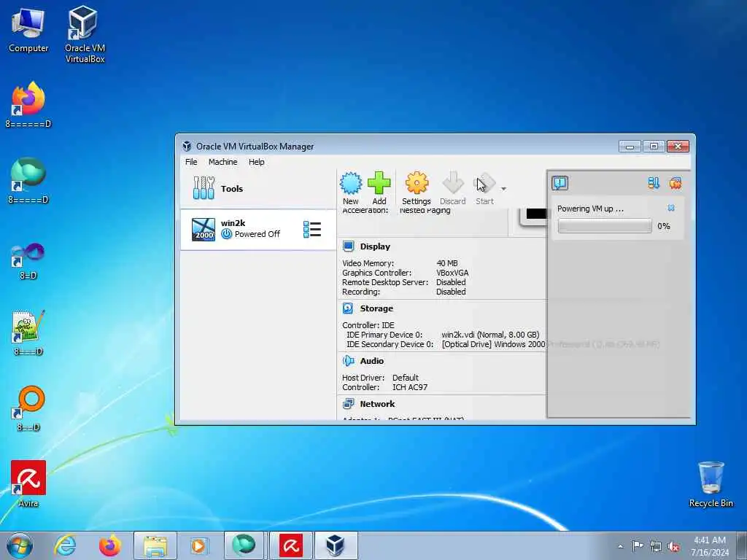This screenshot has height=560, width=747.
Task: Click the Powering VM up progress bar
Action: [605, 226]
